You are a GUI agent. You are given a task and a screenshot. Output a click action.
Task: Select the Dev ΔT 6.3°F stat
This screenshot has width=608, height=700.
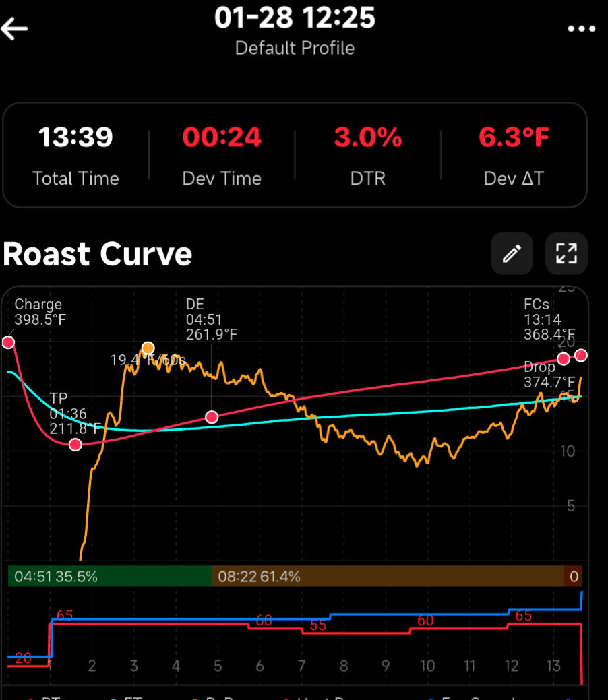click(x=514, y=154)
